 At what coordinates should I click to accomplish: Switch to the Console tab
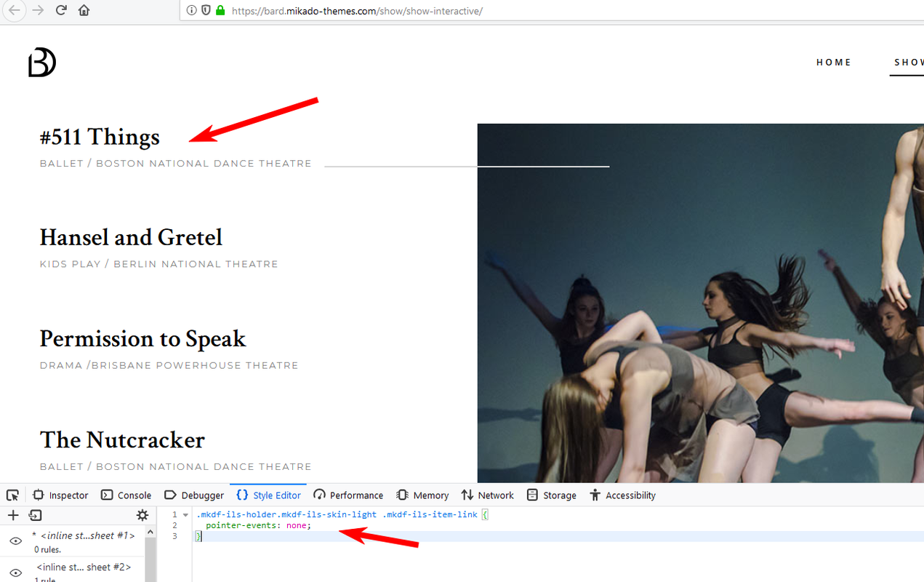pos(126,495)
